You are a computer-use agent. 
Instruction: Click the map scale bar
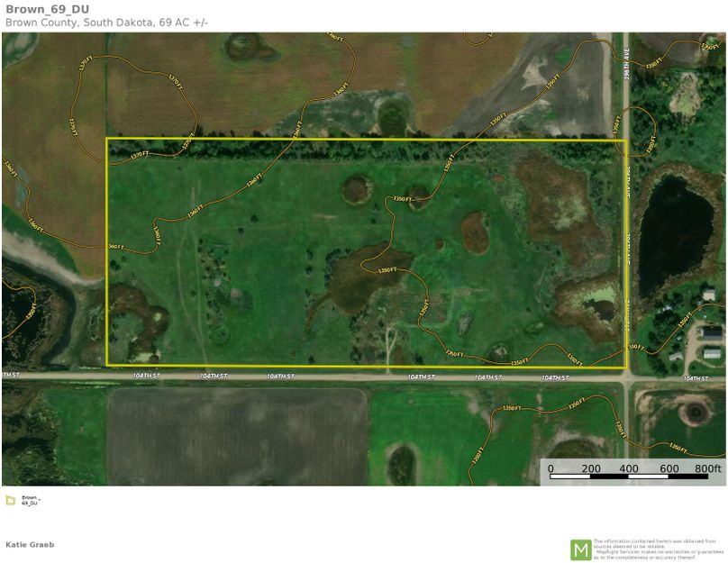click(630, 476)
